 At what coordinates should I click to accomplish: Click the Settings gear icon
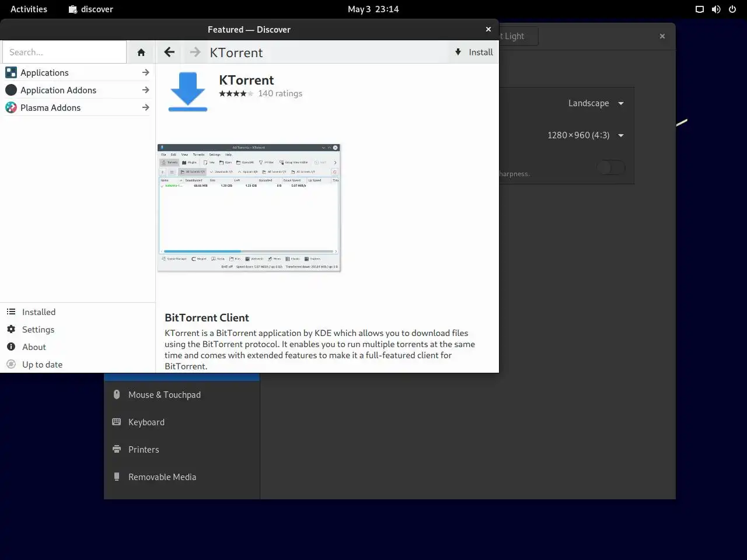[x=11, y=330]
